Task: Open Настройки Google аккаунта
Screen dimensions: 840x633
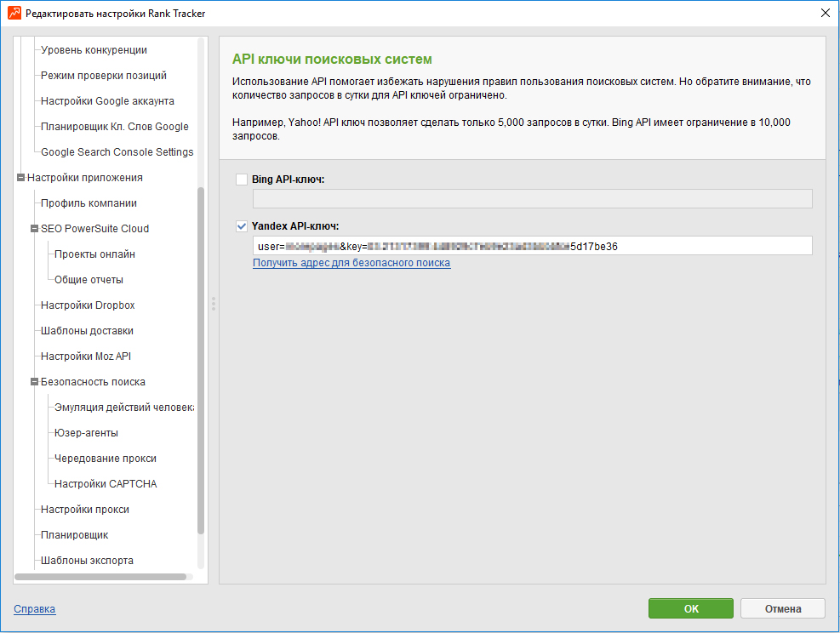Action: tap(107, 101)
